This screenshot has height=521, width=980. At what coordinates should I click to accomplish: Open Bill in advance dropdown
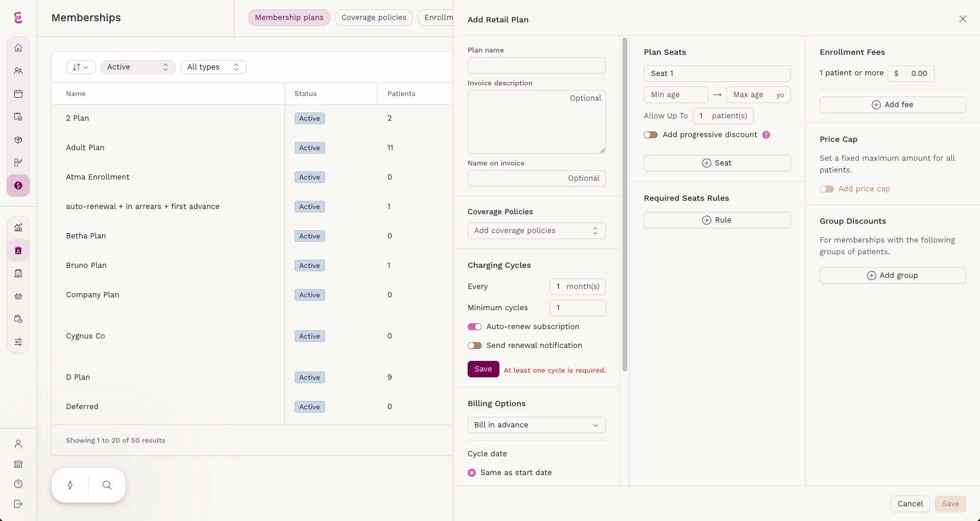537,425
